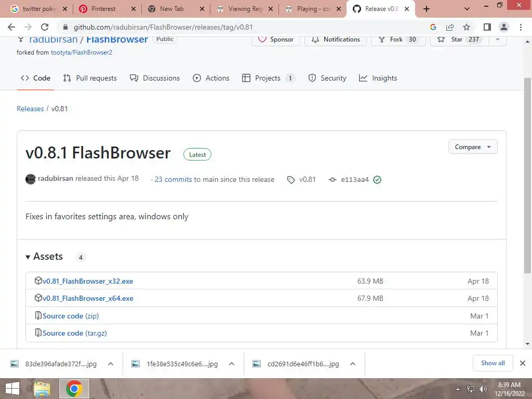532x399 pixels.
Task: Open a new browser tab with plus button
Action: pos(427,9)
